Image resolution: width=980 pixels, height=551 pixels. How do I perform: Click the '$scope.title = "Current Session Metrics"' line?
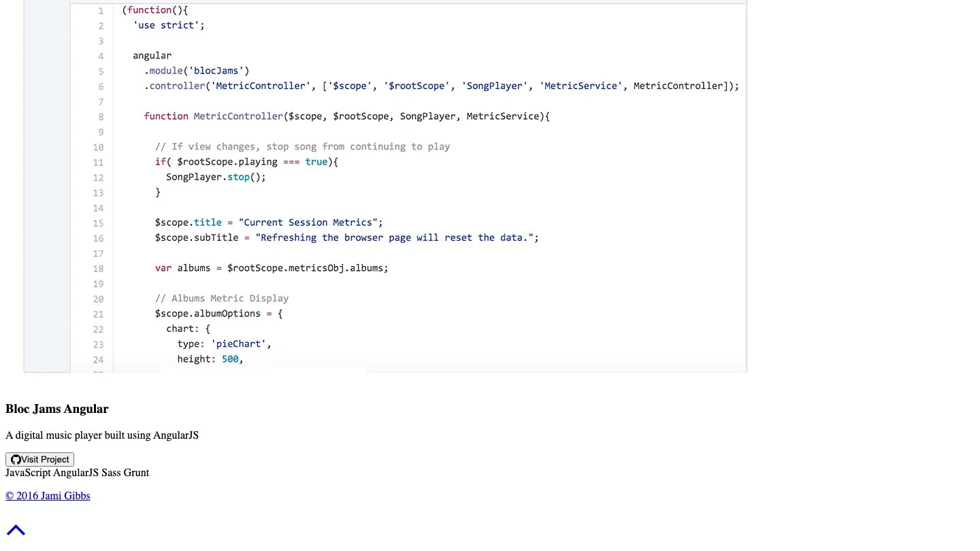click(x=269, y=222)
